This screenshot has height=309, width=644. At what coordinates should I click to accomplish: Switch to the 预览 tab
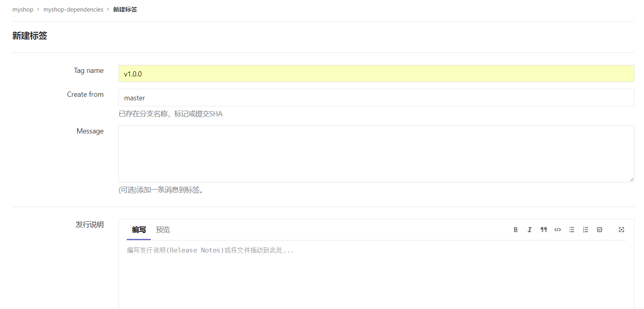pos(163,230)
